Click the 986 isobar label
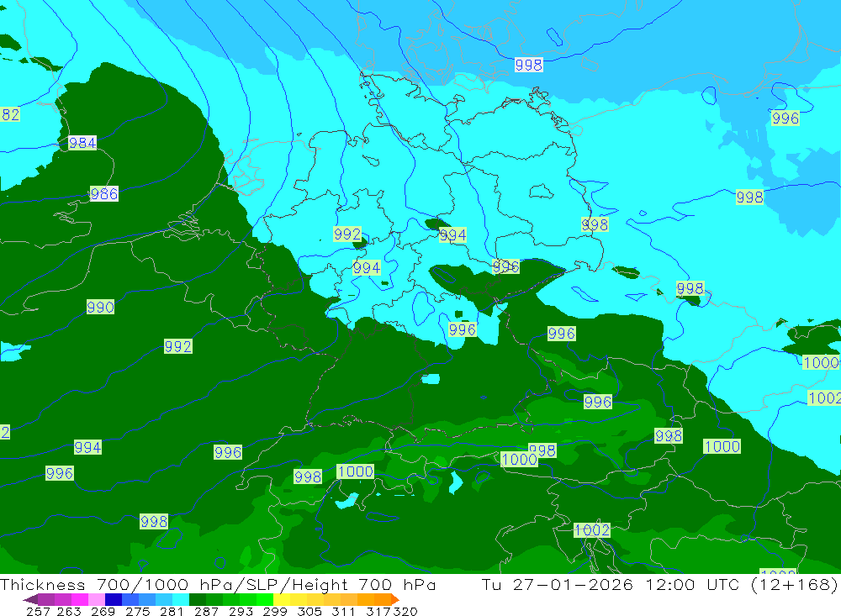The height and width of the screenshot is (616, 841). click(104, 193)
